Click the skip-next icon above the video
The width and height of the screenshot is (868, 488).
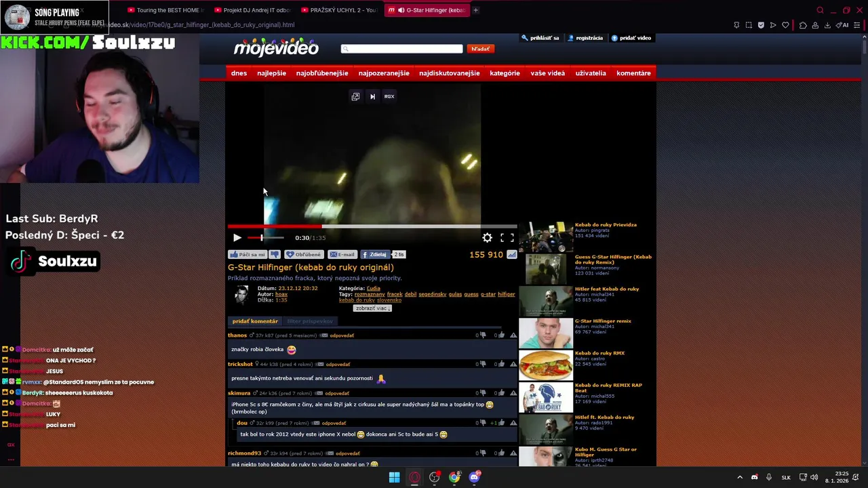tap(372, 96)
